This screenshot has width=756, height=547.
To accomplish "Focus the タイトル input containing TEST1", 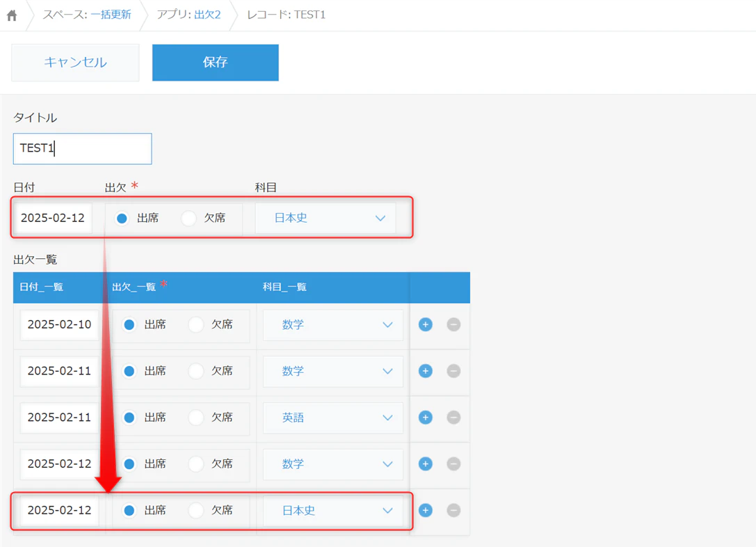I will tap(83, 148).
